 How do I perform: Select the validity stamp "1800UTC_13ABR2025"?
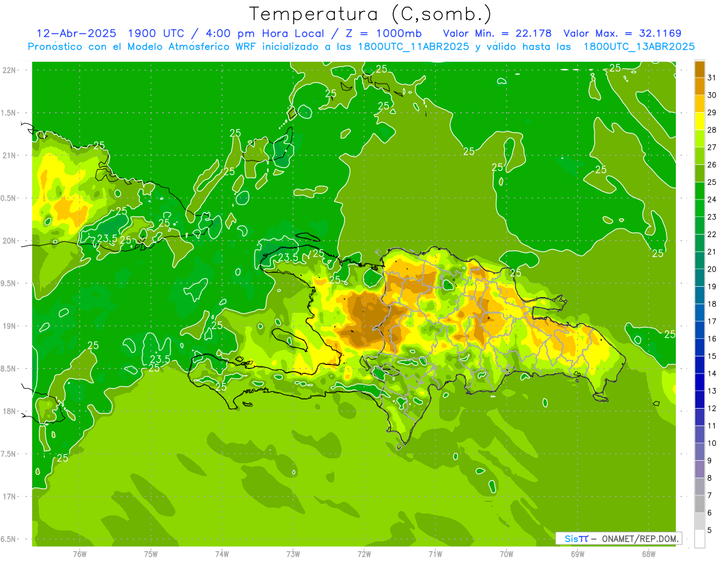point(638,47)
